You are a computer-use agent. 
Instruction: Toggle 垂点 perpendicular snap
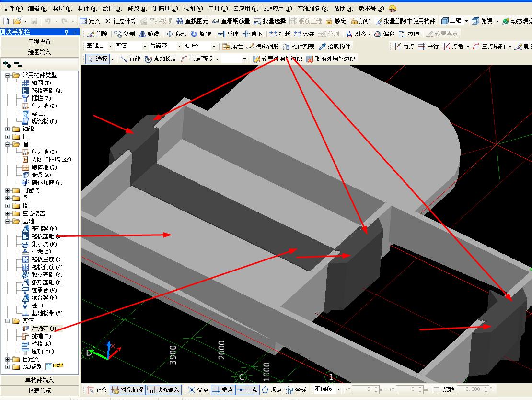tap(222, 389)
